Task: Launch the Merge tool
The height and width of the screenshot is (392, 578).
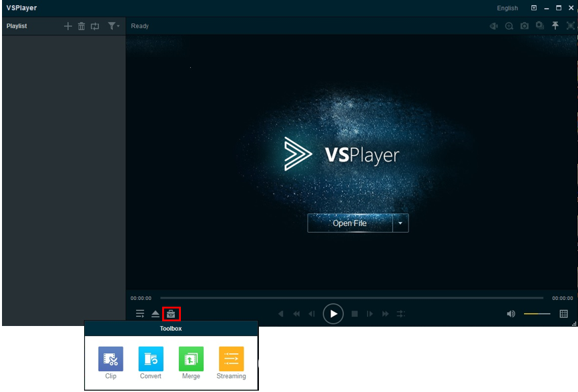Action: 191,359
